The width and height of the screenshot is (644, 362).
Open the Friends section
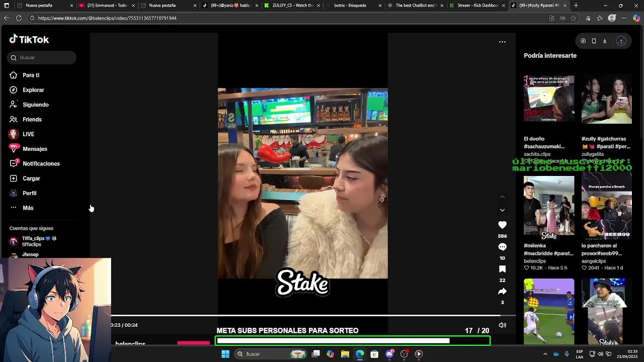point(32,120)
